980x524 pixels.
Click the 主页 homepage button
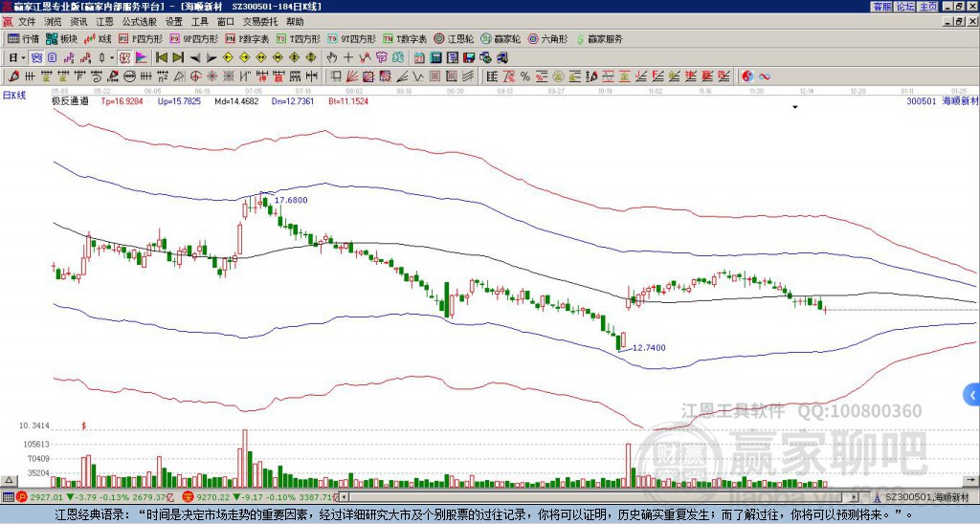[x=928, y=7]
